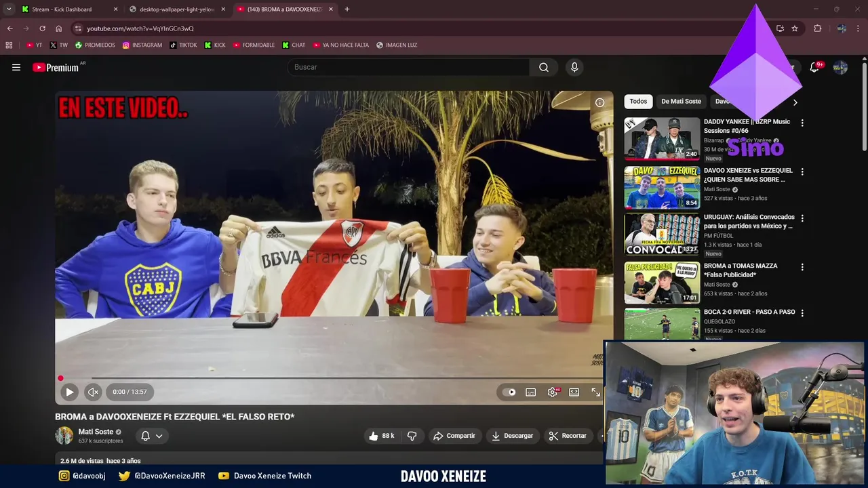Open the PROMIEDOS bookmark
Image resolution: width=868 pixels, height=488 pixels.
(95, 45)
